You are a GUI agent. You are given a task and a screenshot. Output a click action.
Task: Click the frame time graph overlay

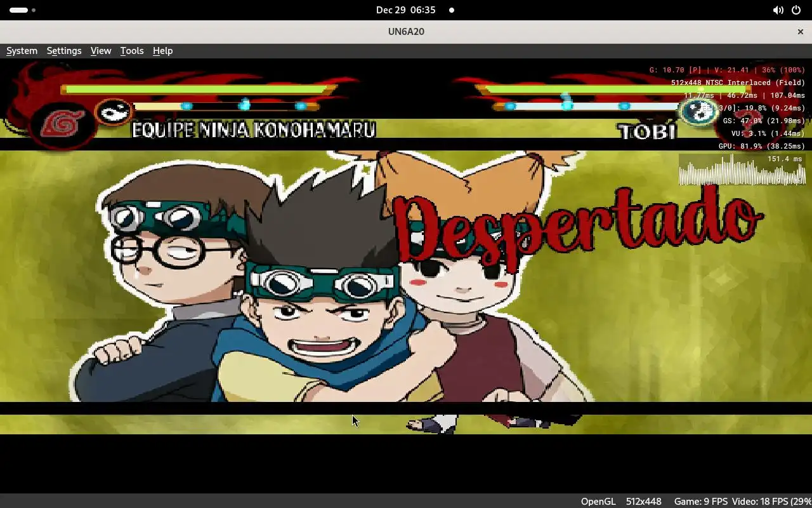pos(742,170)
